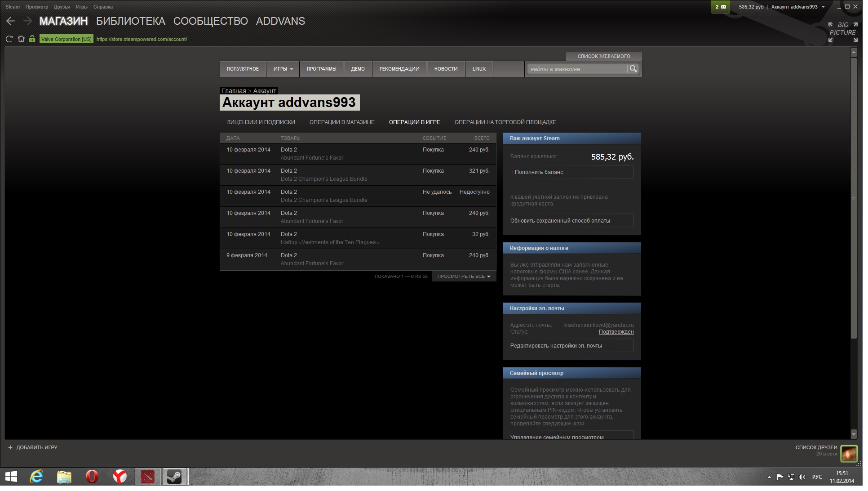This screenshot has height=491, width=868.
Task: Go forward with the right arrow
Action: click(28, 21)
